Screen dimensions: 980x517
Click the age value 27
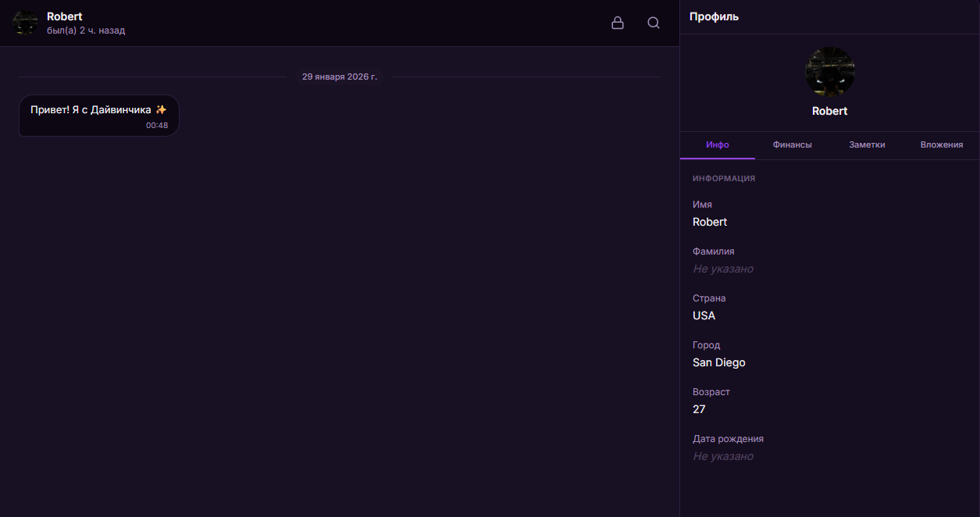tap(699, 409)
